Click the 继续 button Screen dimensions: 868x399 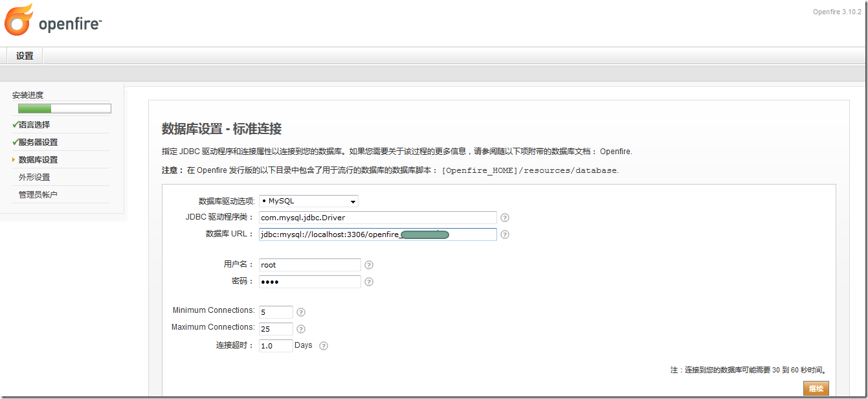point(816,389)
